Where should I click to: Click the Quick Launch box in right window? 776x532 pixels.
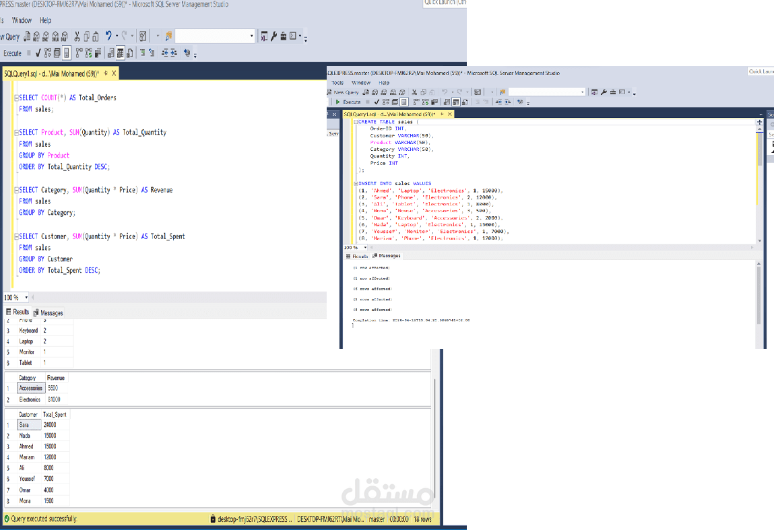click(761, 71)
